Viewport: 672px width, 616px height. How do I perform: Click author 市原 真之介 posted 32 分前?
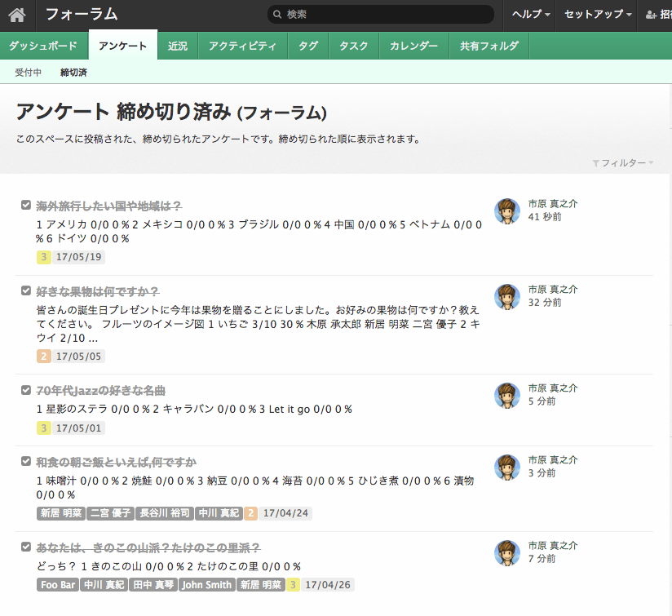tap(553, 290)
